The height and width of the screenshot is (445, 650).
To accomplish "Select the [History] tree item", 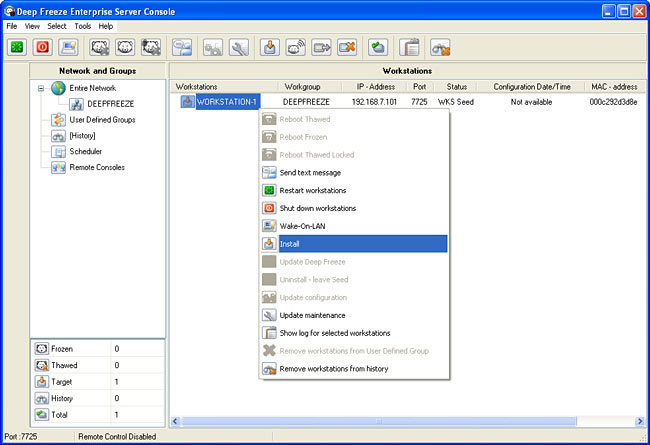I will coord(82,136).
